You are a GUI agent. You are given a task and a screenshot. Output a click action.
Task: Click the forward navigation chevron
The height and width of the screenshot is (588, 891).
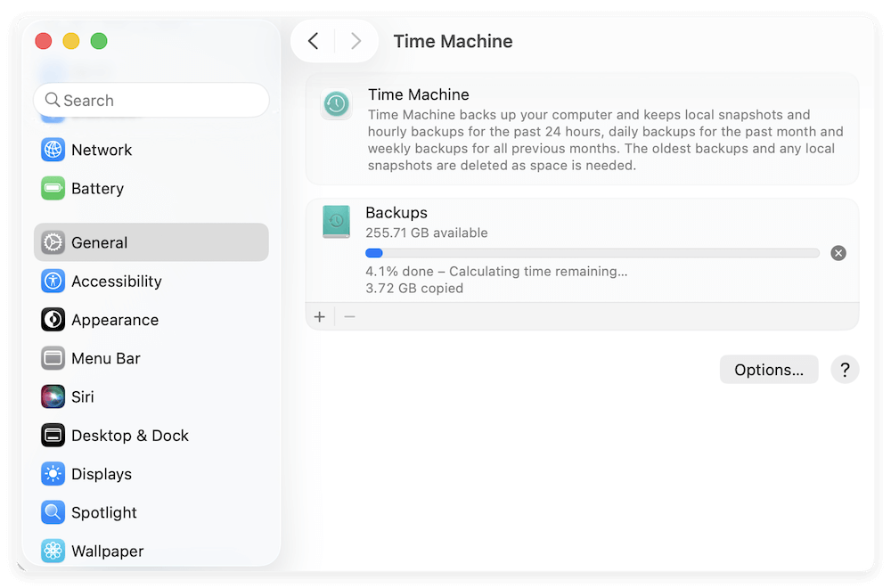pos(356,41)
